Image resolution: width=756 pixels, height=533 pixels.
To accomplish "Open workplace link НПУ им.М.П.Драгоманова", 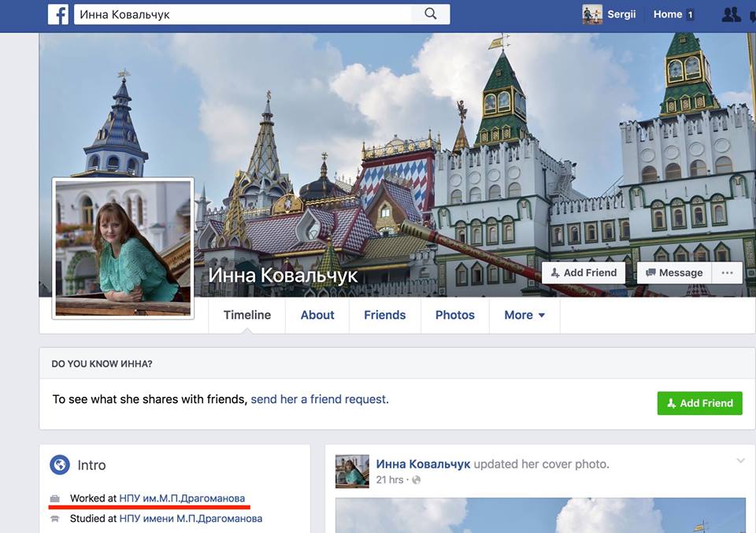I will coord(182,498).
